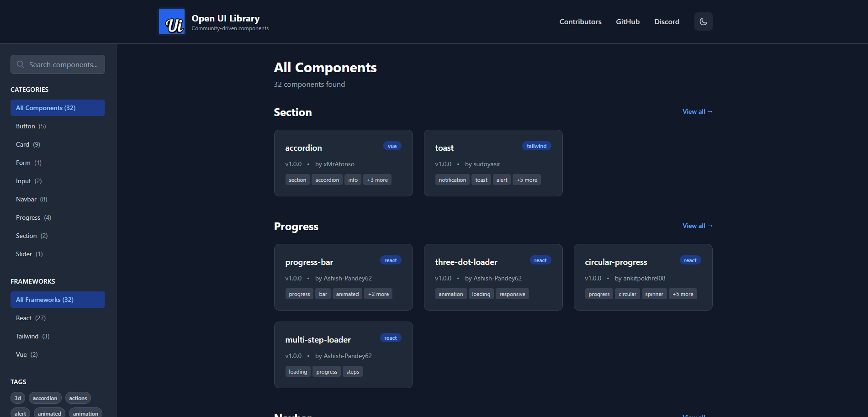
Task: Click the Open UI Library logo icon
Action: (x=172, y=21)
